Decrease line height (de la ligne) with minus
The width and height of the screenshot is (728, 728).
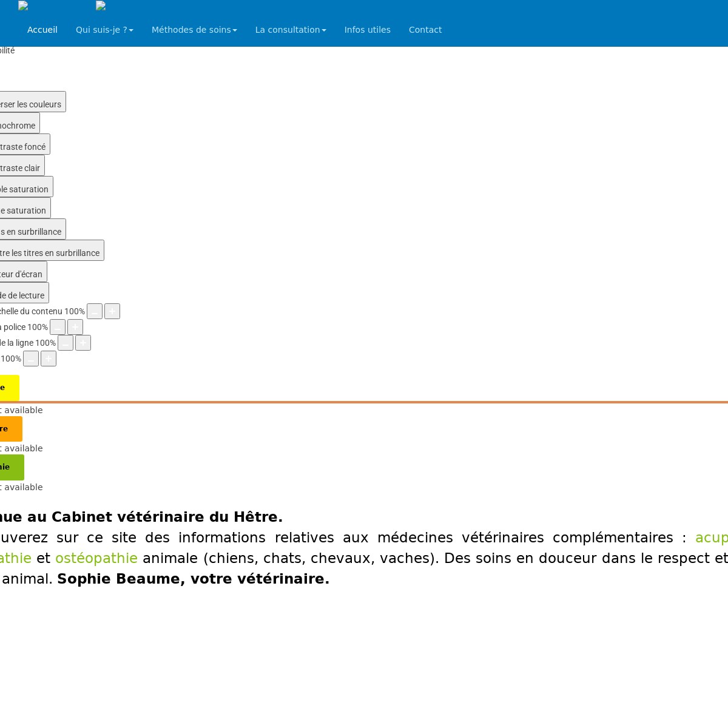(66, 343)
